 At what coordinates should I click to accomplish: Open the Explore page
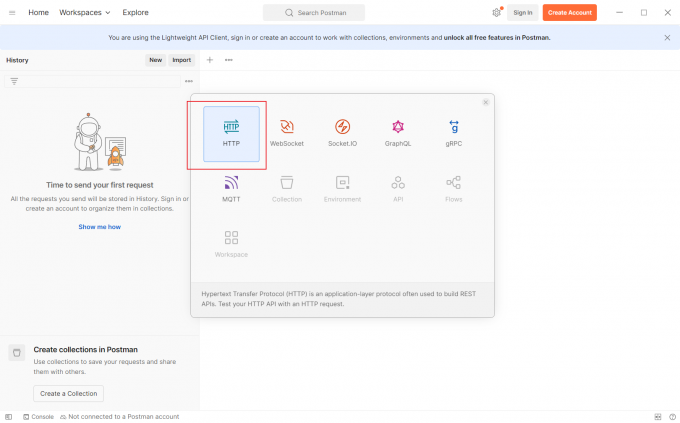tap(135, 13)
